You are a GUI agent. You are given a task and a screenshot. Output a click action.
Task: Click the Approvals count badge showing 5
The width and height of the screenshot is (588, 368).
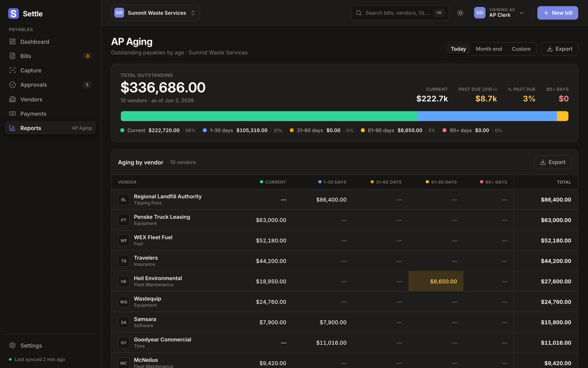pos(87,85)
